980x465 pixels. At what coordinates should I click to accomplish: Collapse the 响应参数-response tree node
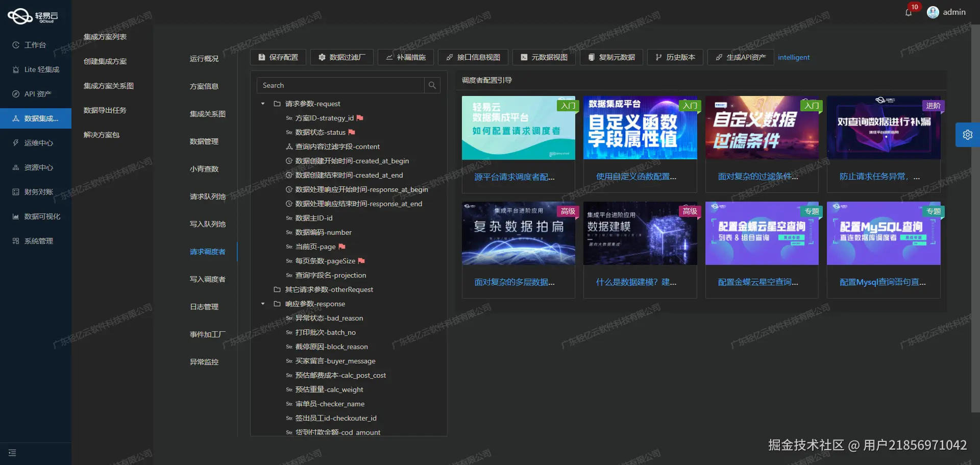pos(263,304)
